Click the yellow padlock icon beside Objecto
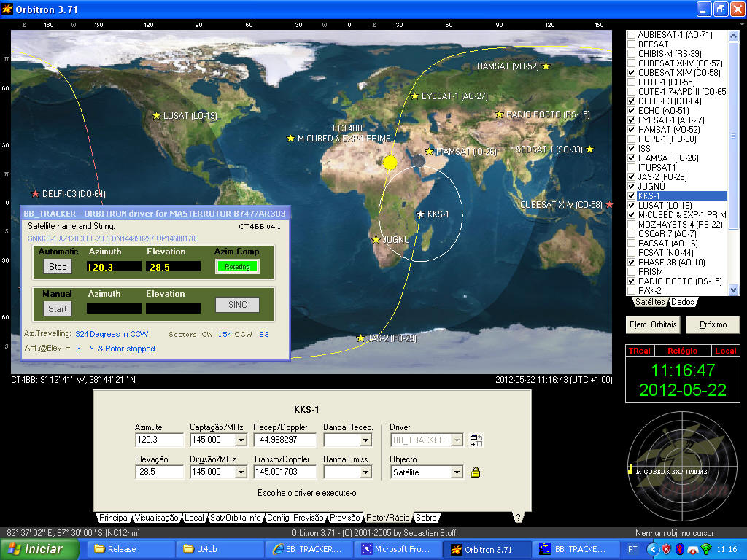The image size is (747, 560). pos(475,472)
